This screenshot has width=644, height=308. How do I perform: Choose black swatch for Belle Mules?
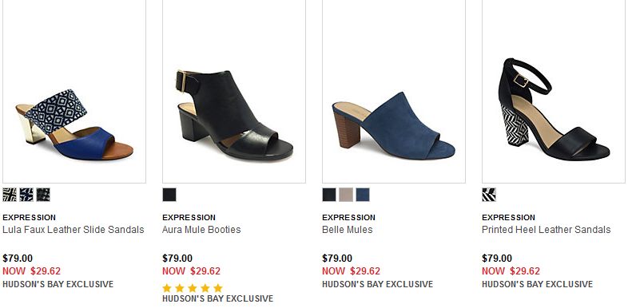point(329,195)
